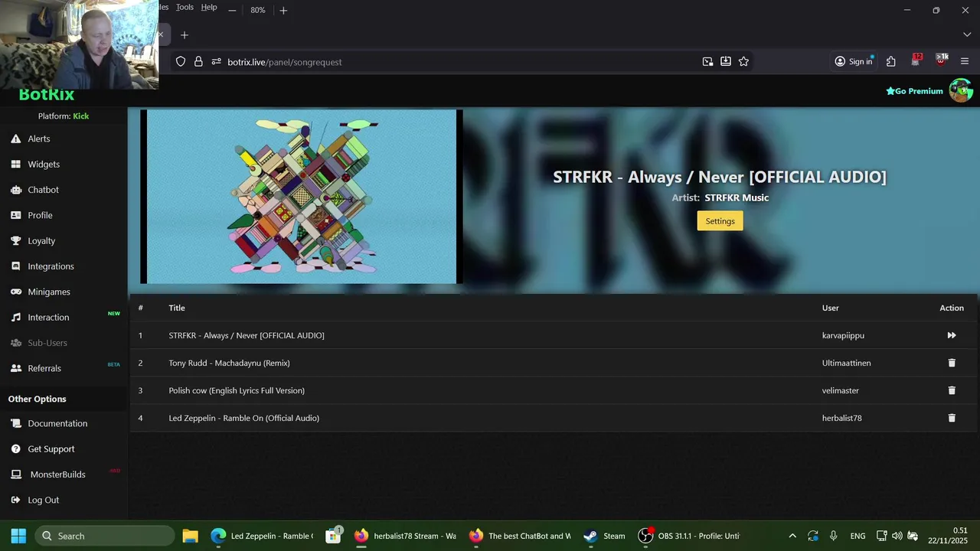Viewport: 980px width, 551px height.
Task: Open the Profile page
Action: point(40,215)
